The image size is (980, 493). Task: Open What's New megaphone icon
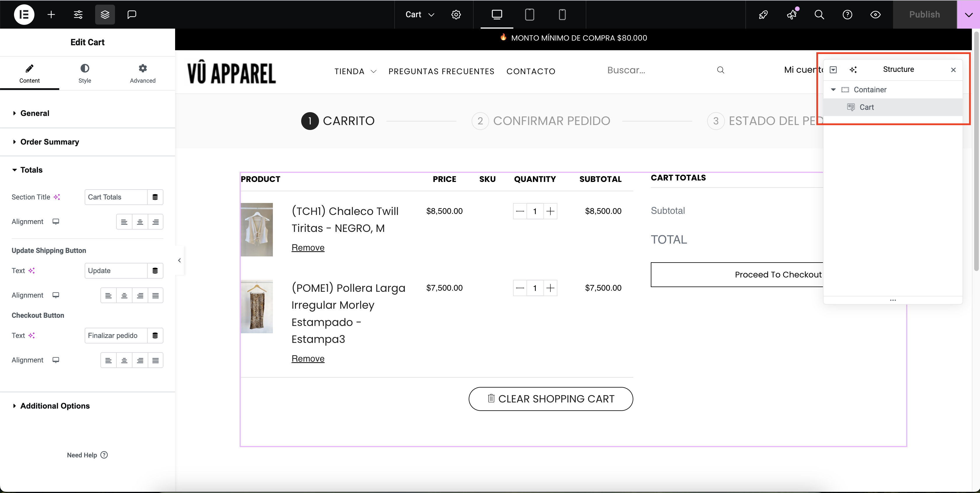coord(792,15)
